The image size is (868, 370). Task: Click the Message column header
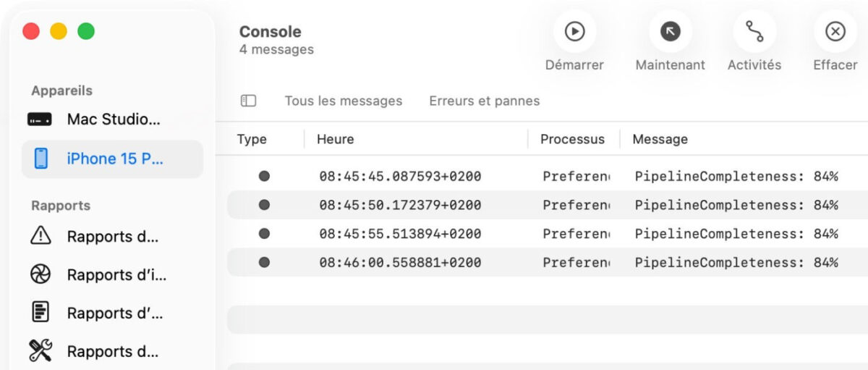tap(660, 139)
